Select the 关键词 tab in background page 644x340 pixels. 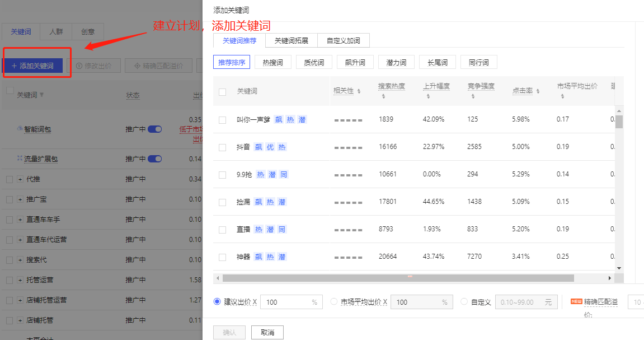pyautogui.click(x=21, y=32)
